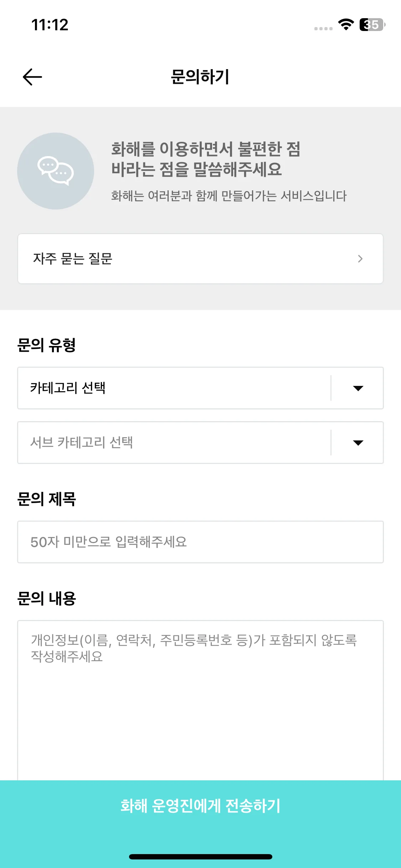Send with 화해 운영진에게 전송하기 button
The width and height of the screenshot is (401, 868).
pyautogui.click(x=200, y=806)
